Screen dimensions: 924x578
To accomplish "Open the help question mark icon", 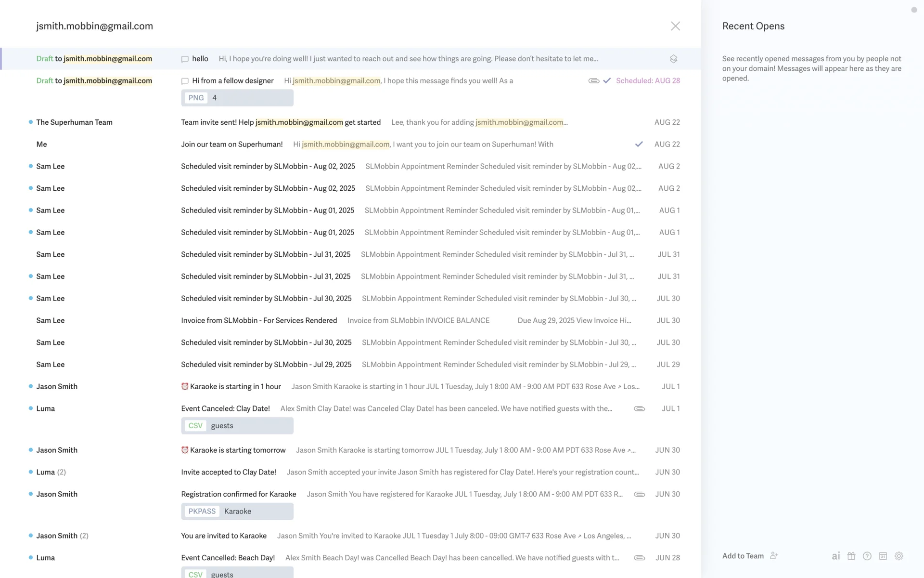I will [x=867, y=556].
